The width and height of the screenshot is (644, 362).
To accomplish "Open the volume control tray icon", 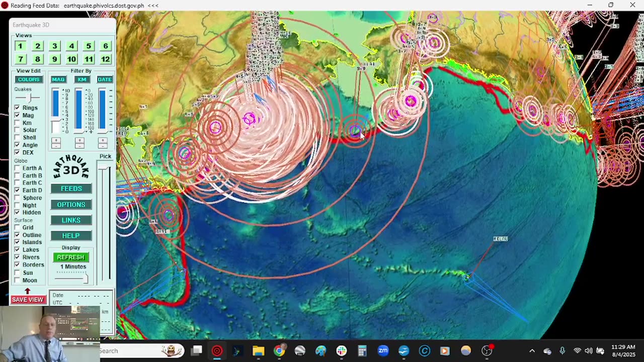I will tap(589, 351).
